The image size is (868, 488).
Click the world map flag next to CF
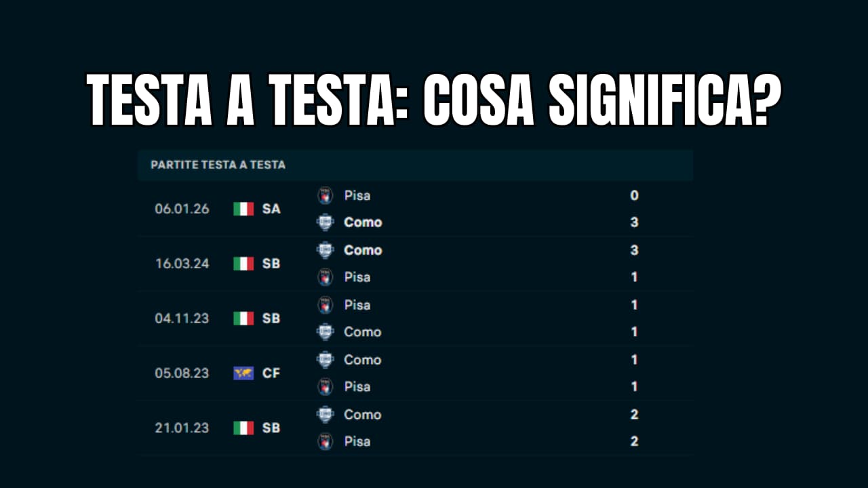click(x=243, y=373)
